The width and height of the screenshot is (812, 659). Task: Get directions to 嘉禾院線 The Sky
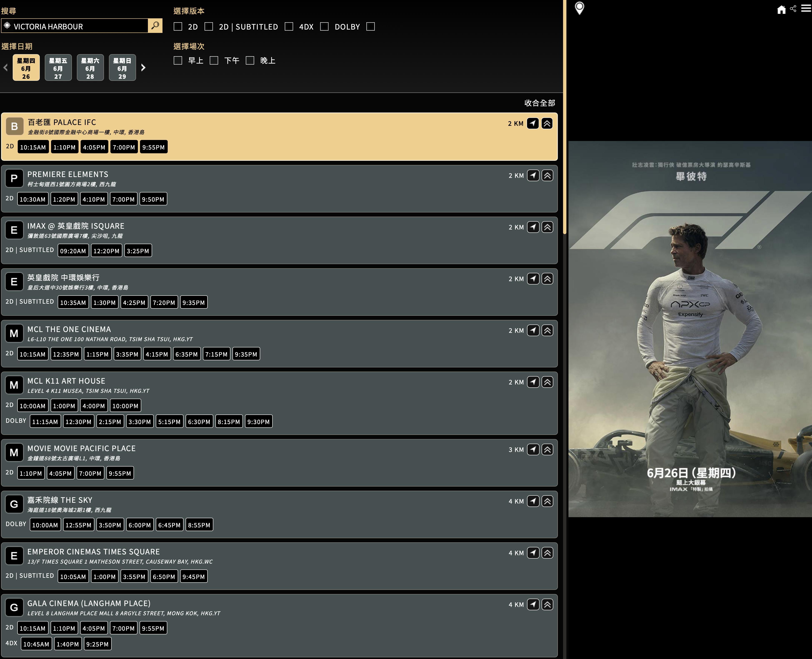(x=533, y=501)
